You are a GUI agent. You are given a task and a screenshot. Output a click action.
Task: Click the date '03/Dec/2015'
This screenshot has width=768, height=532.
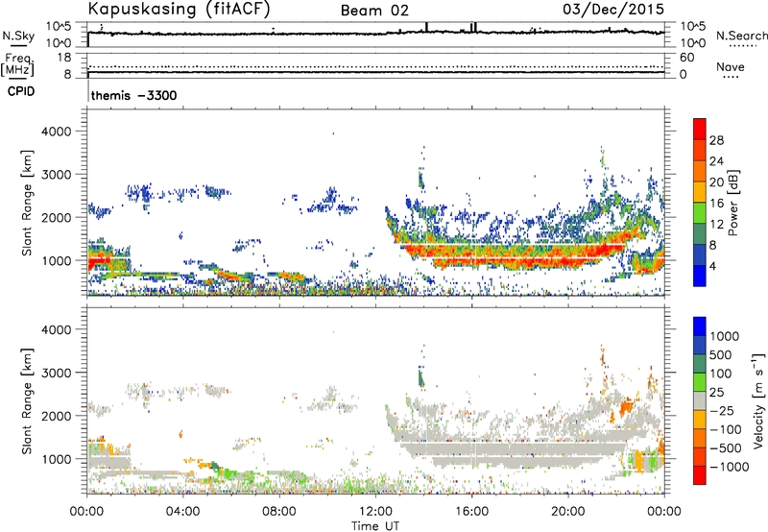613,9
